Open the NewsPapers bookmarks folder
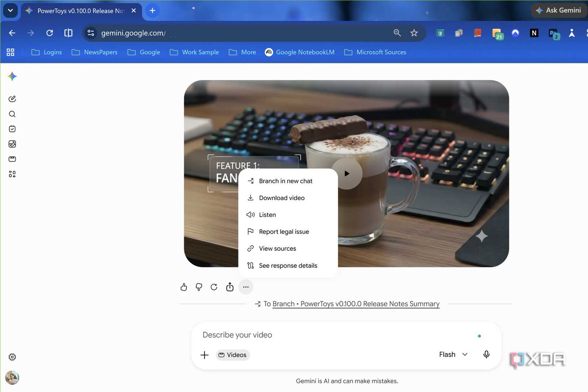The width and height of the screenshot is (588, 392). coord(95,52)
